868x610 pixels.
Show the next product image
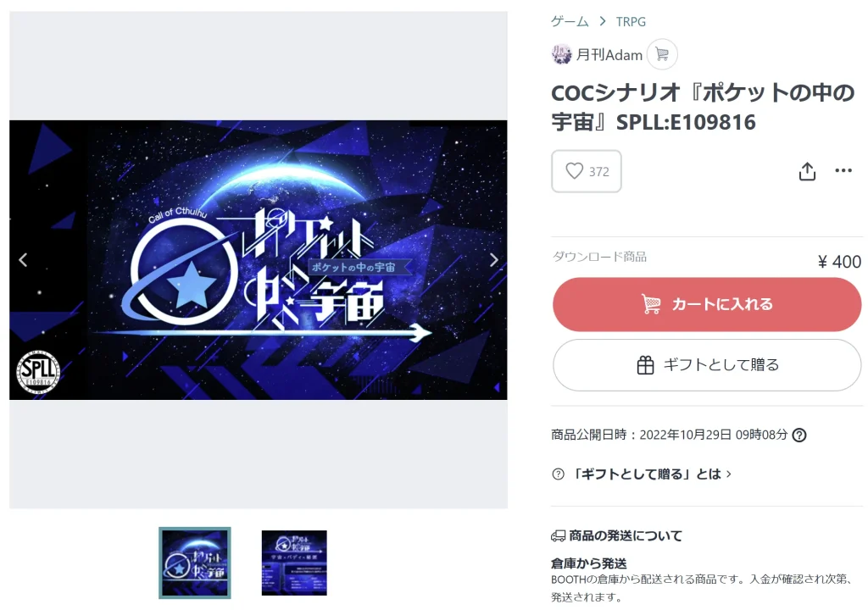494,259
